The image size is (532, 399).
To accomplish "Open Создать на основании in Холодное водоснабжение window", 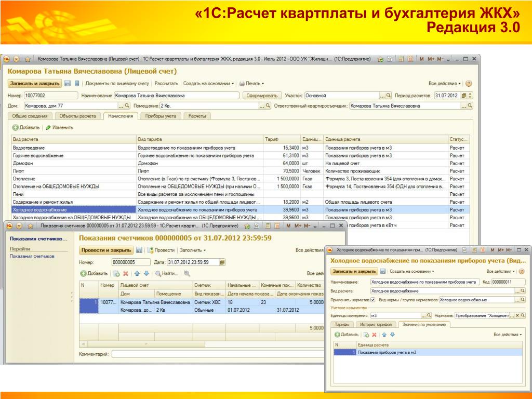I will click(411, 271).
